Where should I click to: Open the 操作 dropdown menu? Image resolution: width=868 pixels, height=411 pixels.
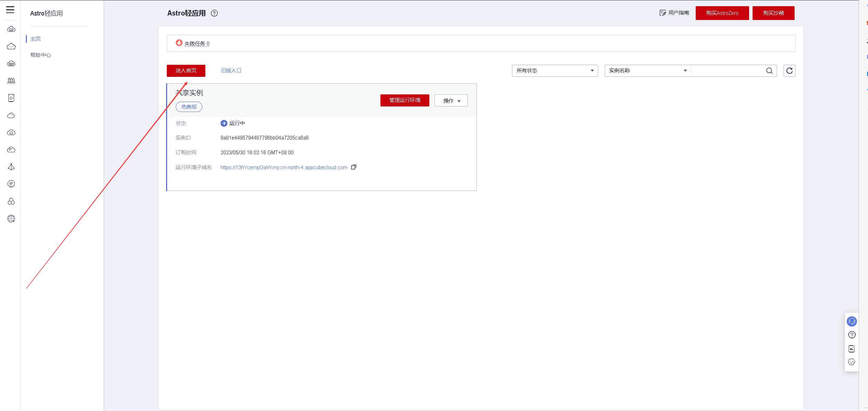tap(451, 101)
